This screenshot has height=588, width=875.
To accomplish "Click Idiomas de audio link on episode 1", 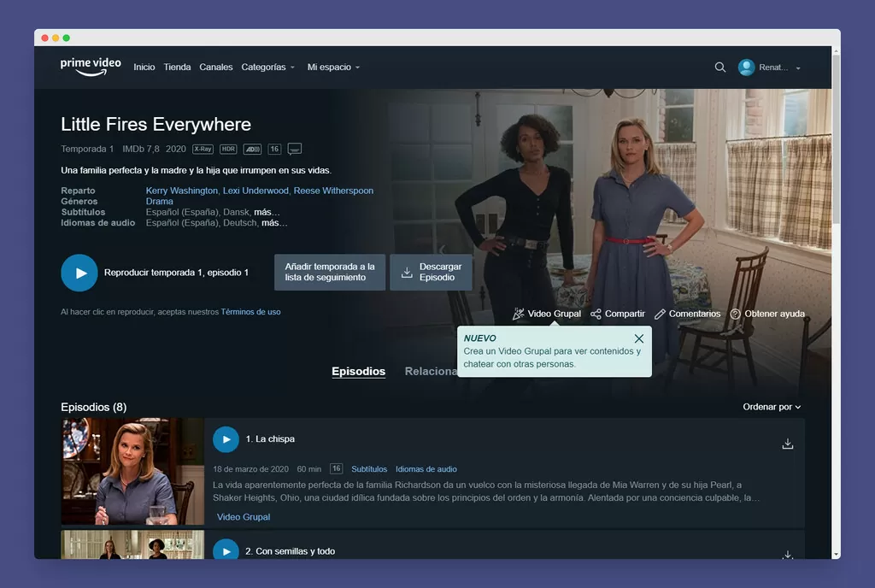I will [426, 469].
